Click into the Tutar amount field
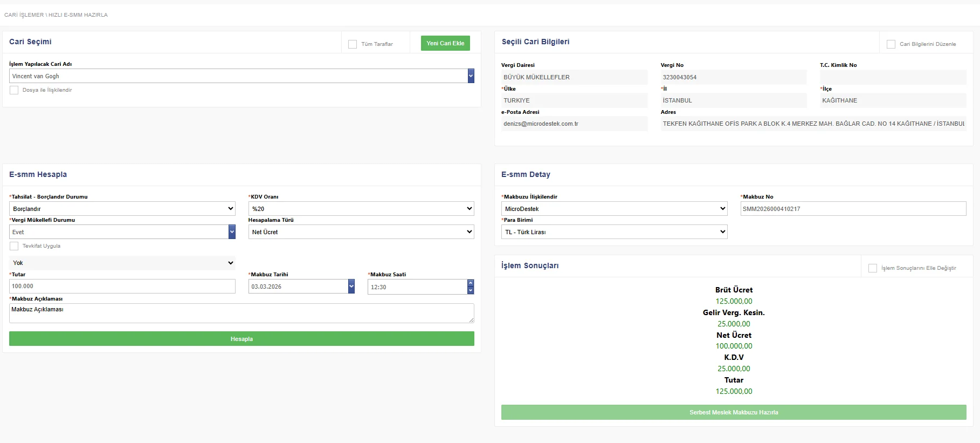Image resolution: width=980 pixels, height=443 pixels. coord(122,287)
